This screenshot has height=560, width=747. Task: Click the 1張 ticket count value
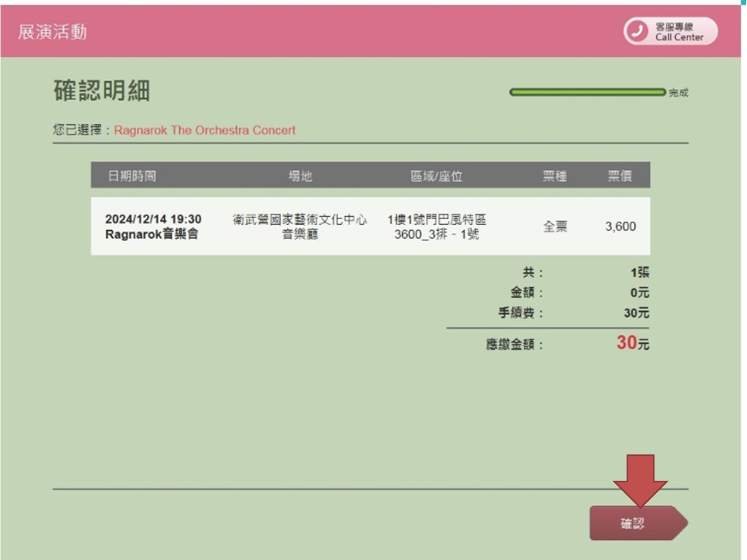(640, 272)
